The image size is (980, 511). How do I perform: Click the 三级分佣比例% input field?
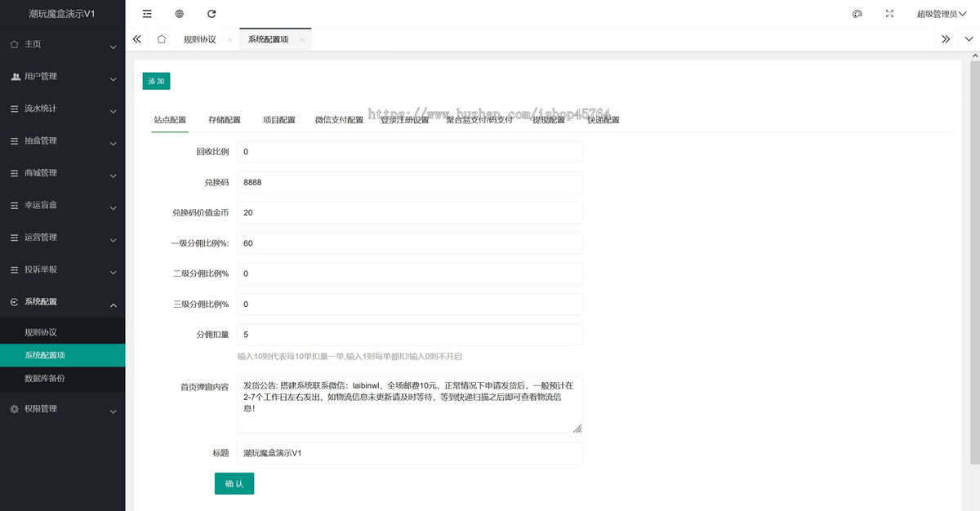(410, 304)
